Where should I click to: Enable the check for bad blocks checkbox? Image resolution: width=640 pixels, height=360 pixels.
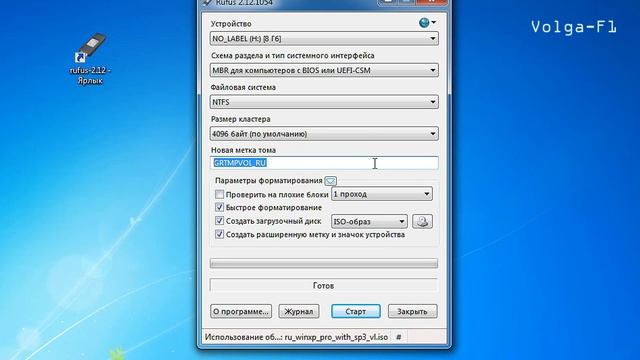(x=219, y=194)
